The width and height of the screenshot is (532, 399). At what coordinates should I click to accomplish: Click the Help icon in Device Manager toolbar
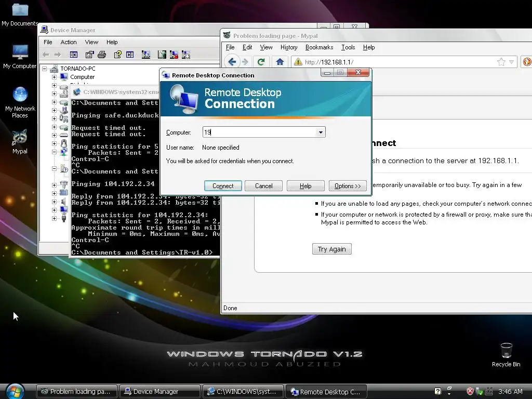click(x=118, y=55)
